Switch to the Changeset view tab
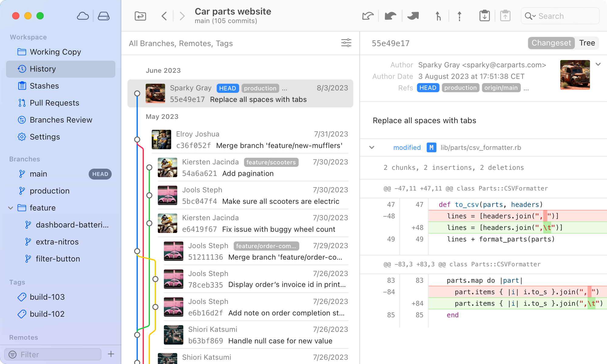 (x=551, y=43)
